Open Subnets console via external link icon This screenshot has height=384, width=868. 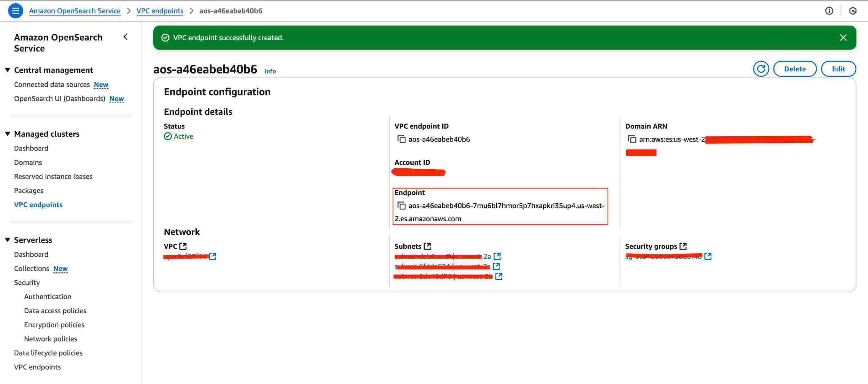click(427, 246)
